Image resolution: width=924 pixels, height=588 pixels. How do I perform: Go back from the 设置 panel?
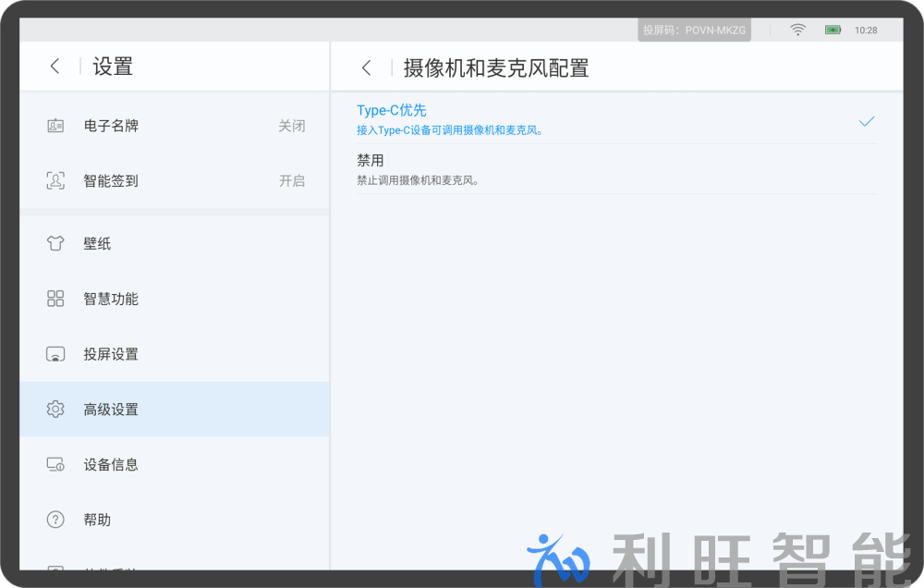pyautogui.click(x=55, y=66)
